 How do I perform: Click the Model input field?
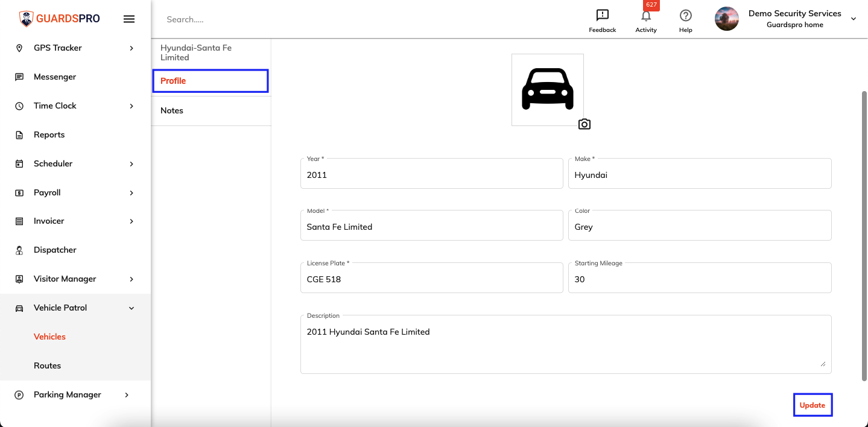coord(432,226)
